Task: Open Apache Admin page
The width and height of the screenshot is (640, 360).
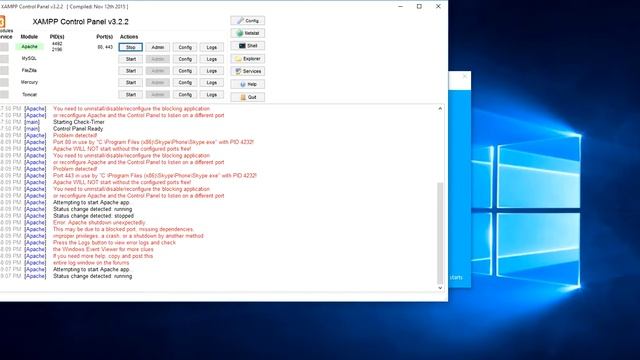Action: 158,47
